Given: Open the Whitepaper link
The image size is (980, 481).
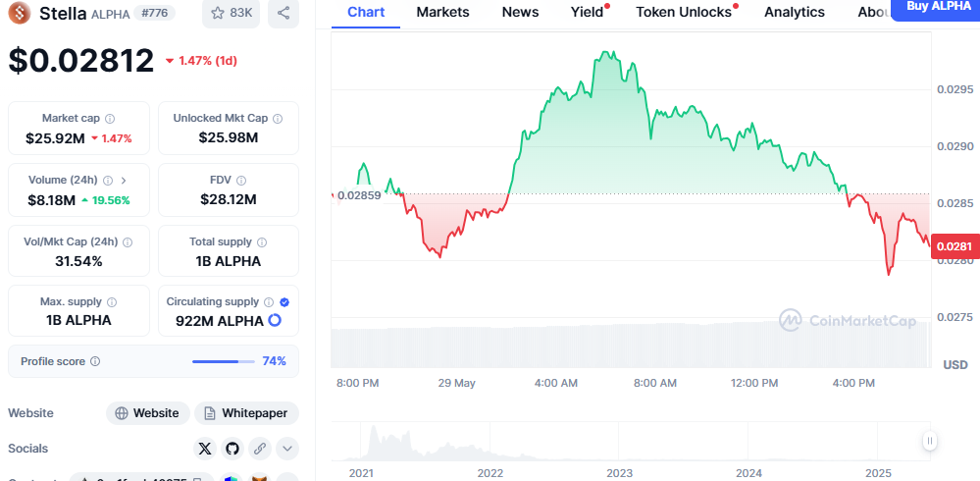Looking at the screenshot, I should coord(246,413).
